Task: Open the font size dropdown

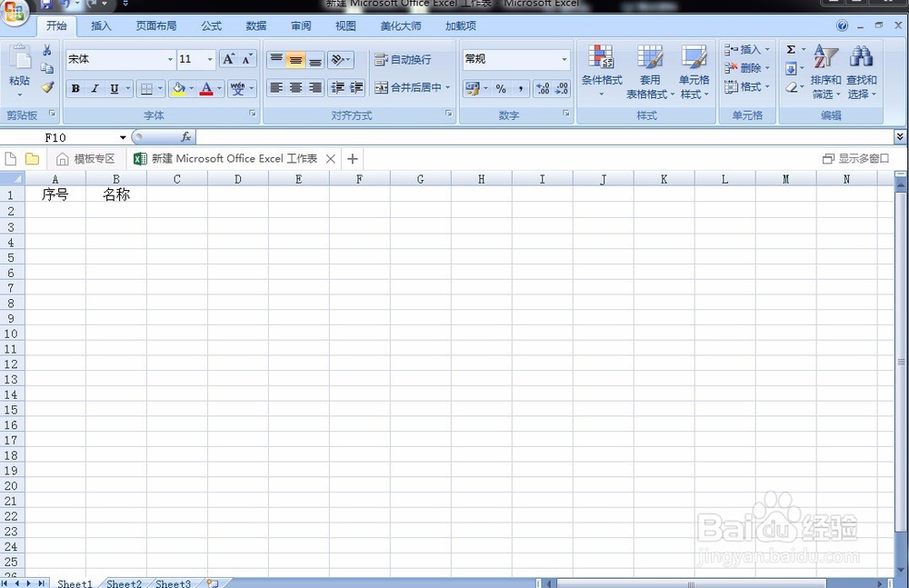Action: tap(210, 59)
